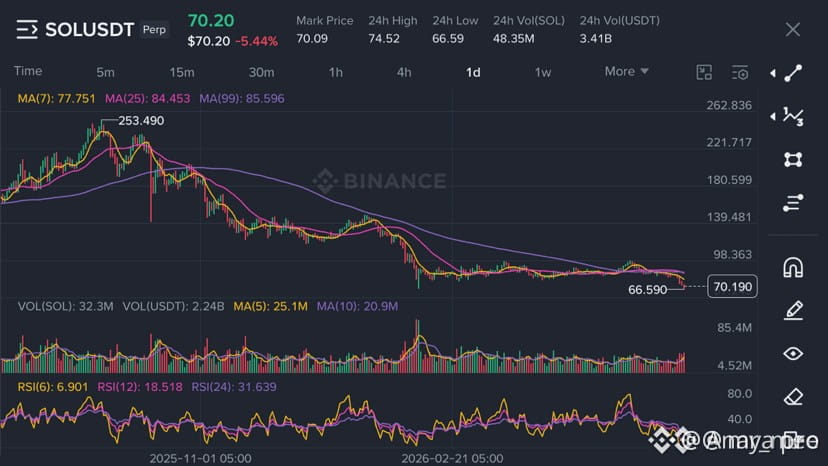The height and width of the screenshot is (466, 828).
Task: Select the 15m interval
Action: coord(182,72)
